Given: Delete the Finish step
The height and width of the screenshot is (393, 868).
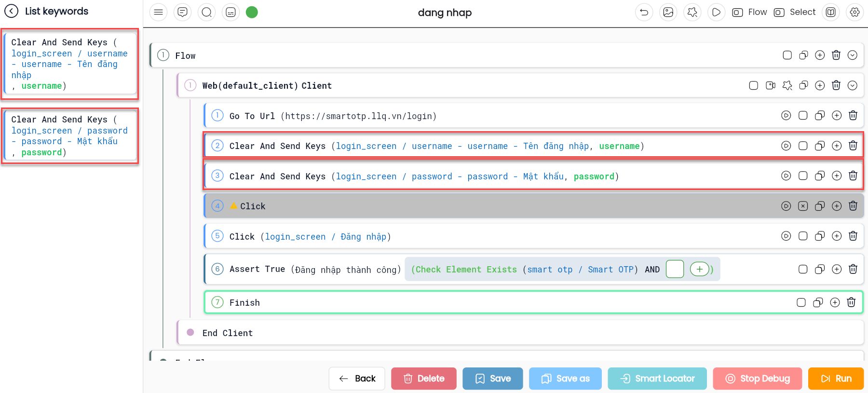Looking at the screenshot, I should [851, 302].
